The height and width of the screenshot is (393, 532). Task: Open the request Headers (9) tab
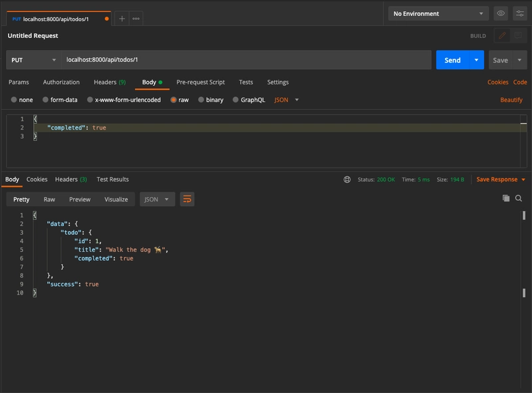110,82
